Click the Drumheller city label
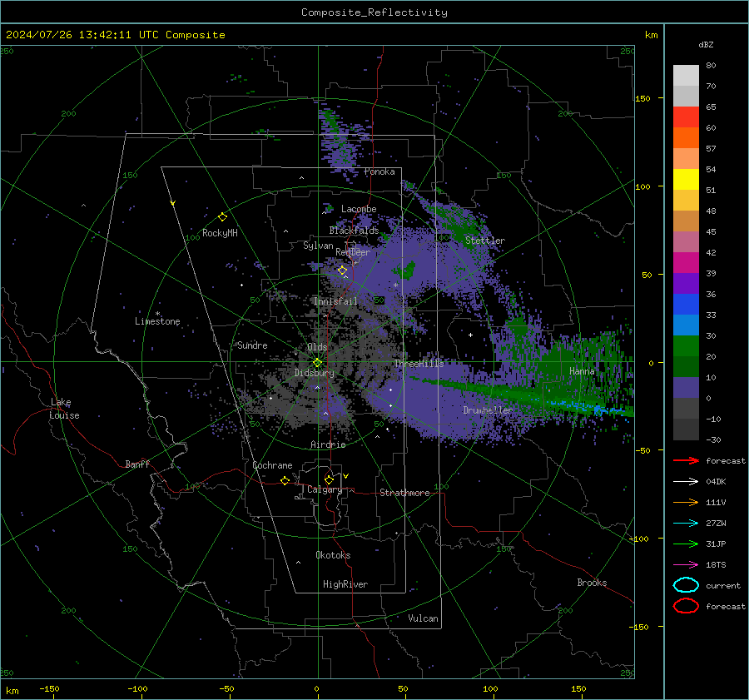The width and height of the screenshot is (749, 700). point(487,410)
